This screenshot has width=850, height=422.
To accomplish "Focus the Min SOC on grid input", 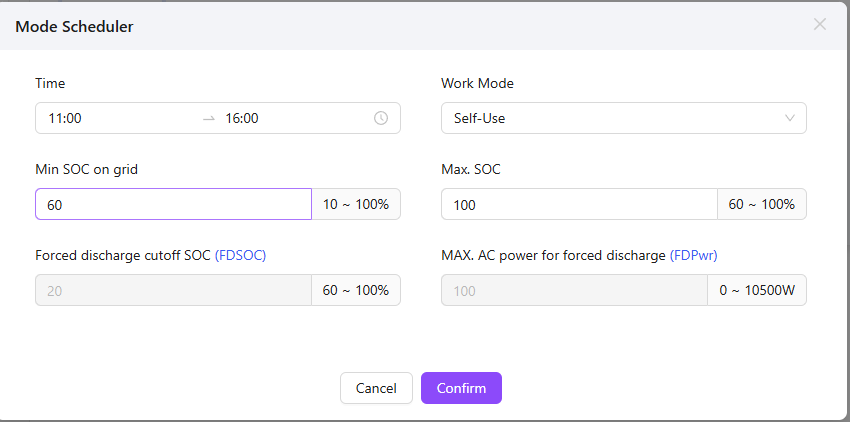I will click(x=173, y=204).
